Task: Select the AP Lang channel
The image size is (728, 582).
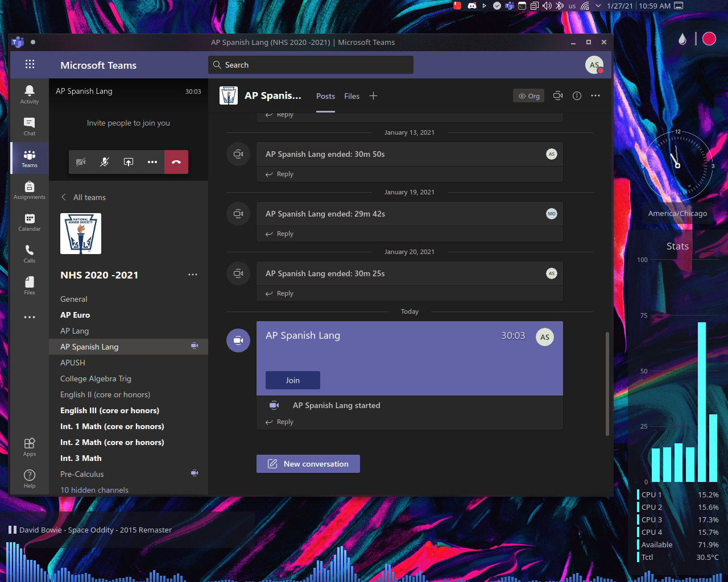Action: [x=129, y=331]
